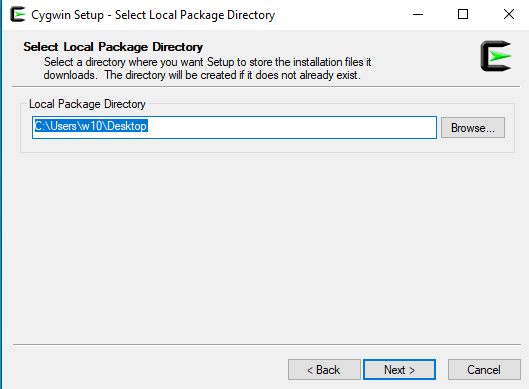Image resolution: width=529 pixels, height=389 pixels.
Task: Click the large Cygwin logo in header
Action: pyautogui.click(x=496, y=56)
